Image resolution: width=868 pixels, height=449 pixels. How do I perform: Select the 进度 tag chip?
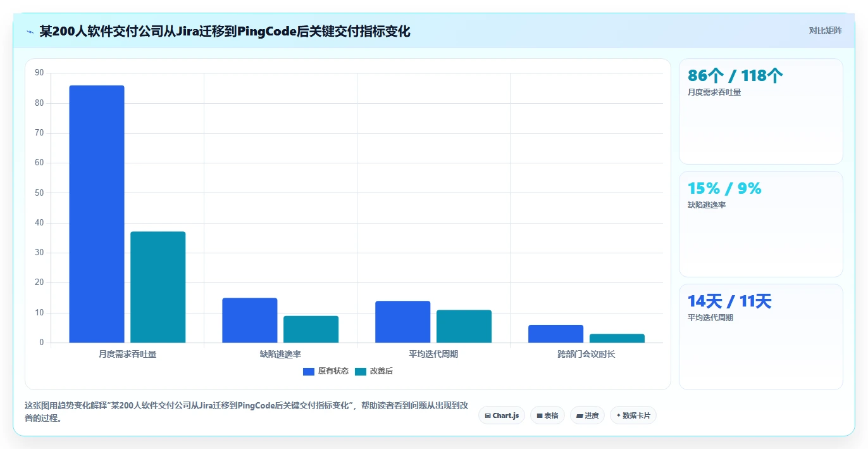(x=587, y=415)
